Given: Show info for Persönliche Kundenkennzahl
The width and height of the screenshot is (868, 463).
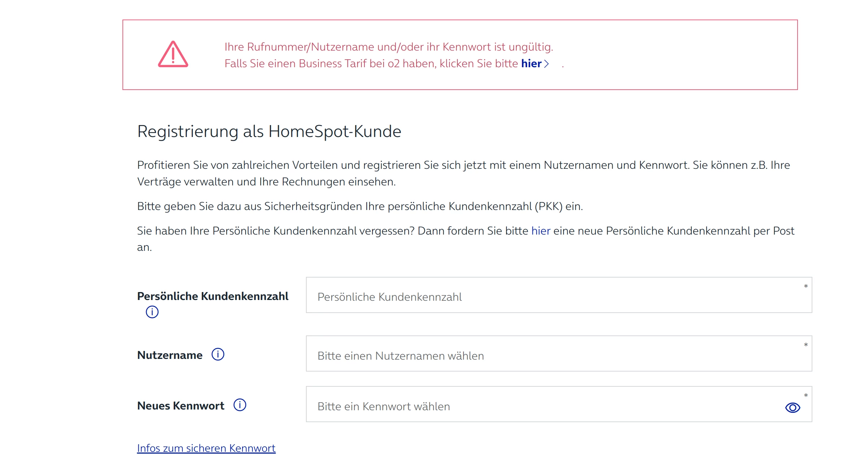Looking at the screenshot, I should tap(152, 312).
